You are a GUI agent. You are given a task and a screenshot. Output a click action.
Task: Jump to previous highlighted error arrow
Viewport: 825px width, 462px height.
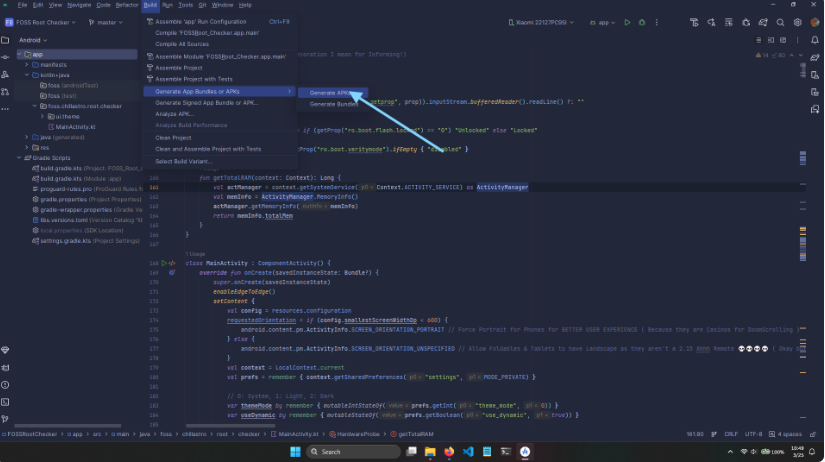791,55
